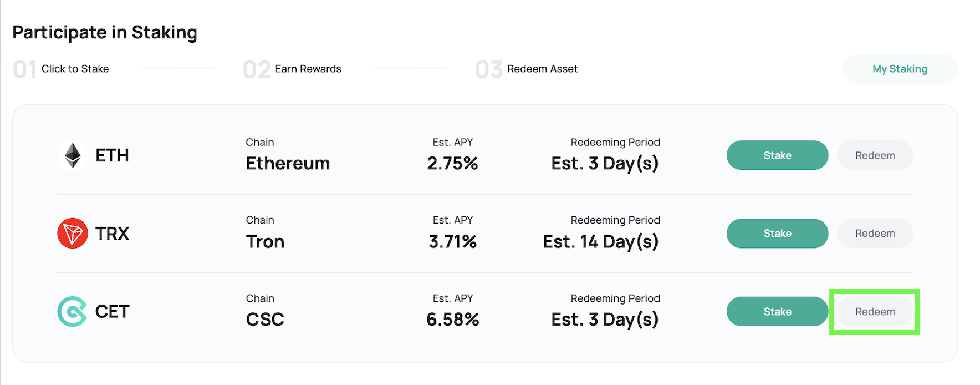Click the CoinEx CET token logo
Image resolution: width=980 pixels, height=385 pixels.
tap(73, 312)
